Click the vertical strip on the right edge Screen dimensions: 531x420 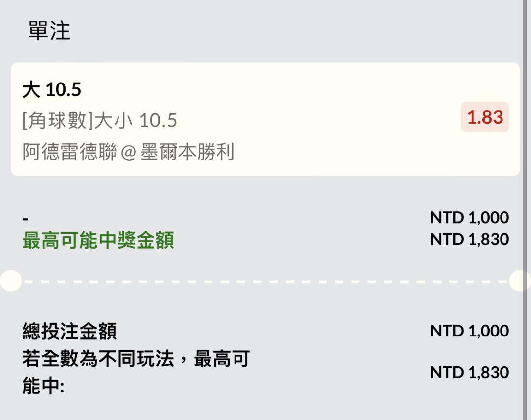(x=527, y=147)
